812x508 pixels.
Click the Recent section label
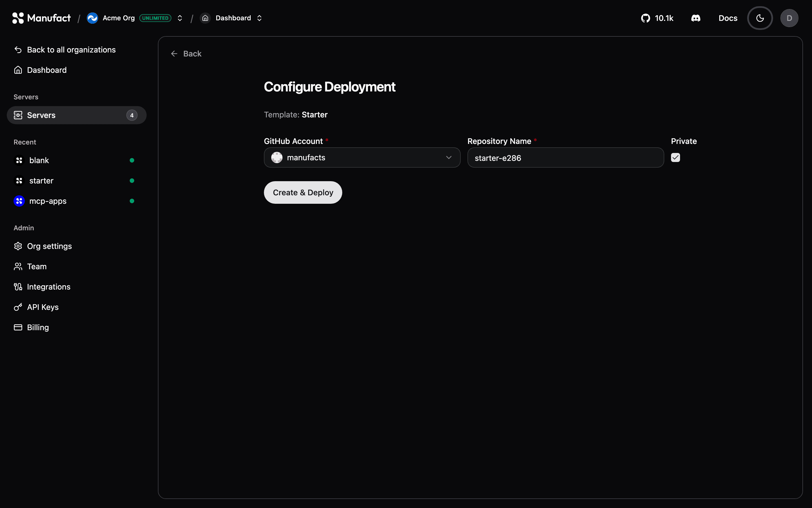click(25, 142)
